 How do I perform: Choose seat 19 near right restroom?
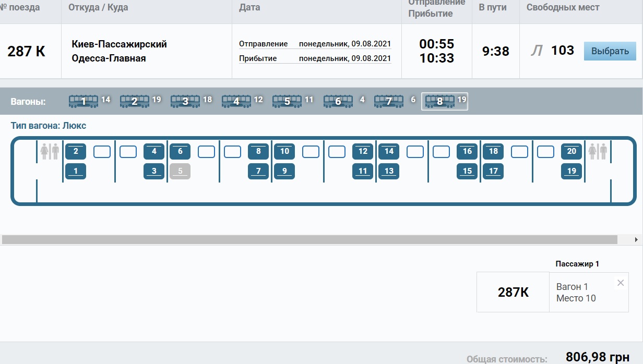(571, 171)
